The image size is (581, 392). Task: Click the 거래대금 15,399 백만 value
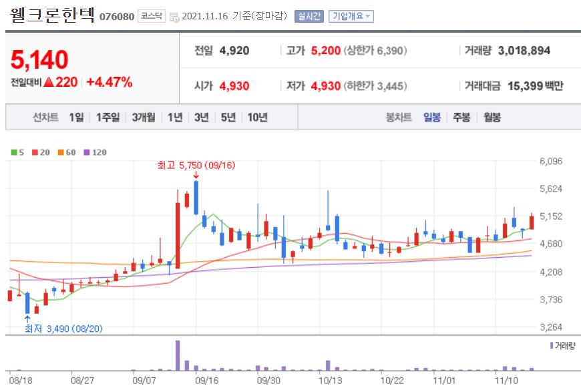click(x=536, y=86)
